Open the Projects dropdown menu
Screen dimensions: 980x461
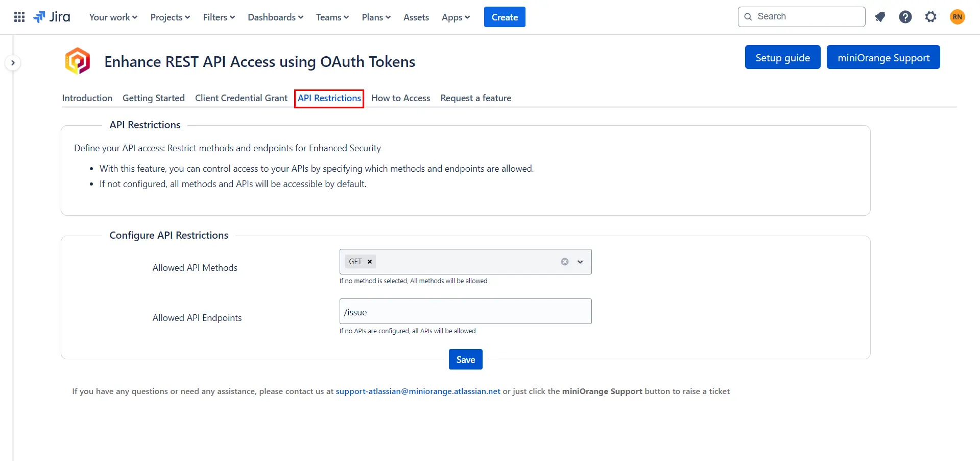[170, 17]
